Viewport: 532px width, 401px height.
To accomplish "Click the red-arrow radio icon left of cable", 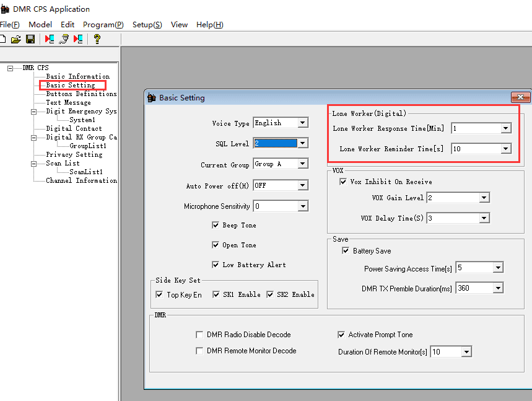I will click(x=50, y=39).
